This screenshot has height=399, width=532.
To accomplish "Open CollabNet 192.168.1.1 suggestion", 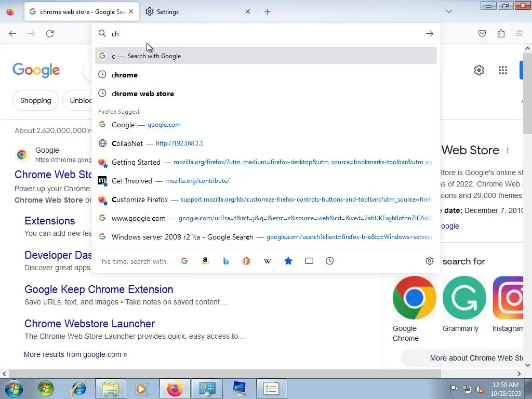I will point(266,143).
